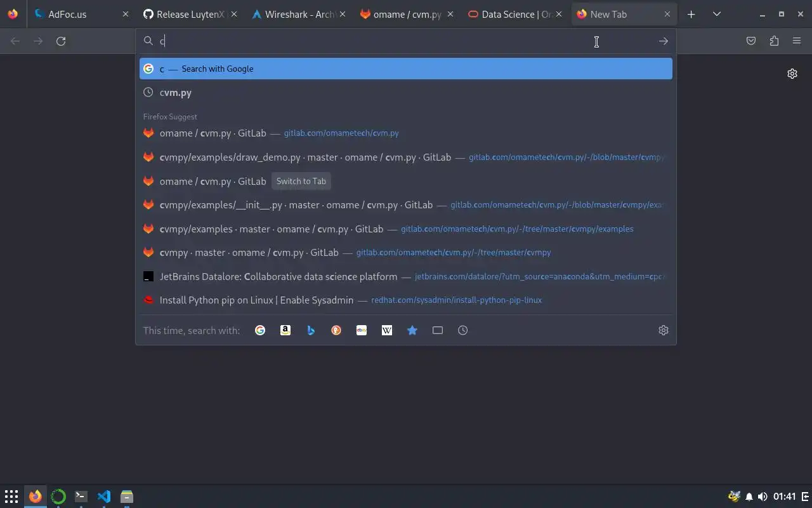This screenshot has width=812, height=508.
Task: Open the file manager from taskbar
Action: [127, 497]
